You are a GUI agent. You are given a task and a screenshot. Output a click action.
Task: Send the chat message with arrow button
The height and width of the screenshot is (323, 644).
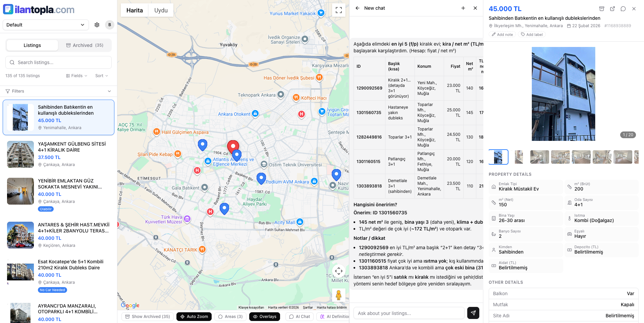473,313
